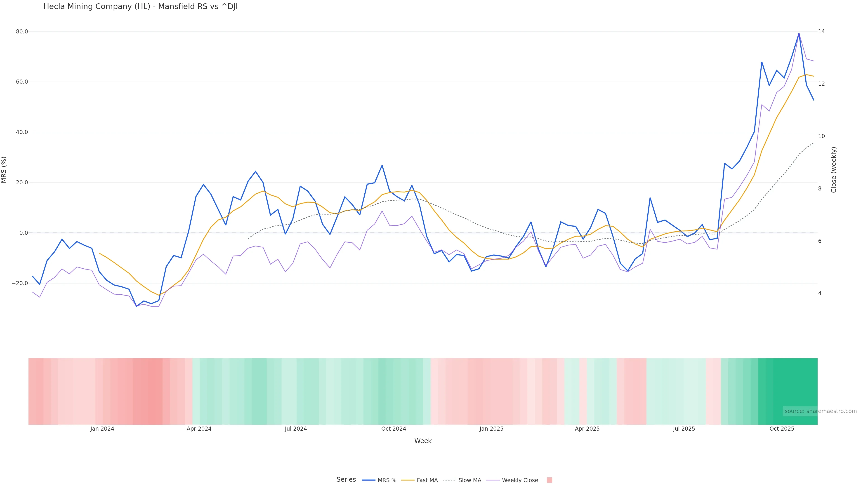
Task: Select the Apr 2025 x-axis tick
Action: pyautogui.click(x=587, y=429)
